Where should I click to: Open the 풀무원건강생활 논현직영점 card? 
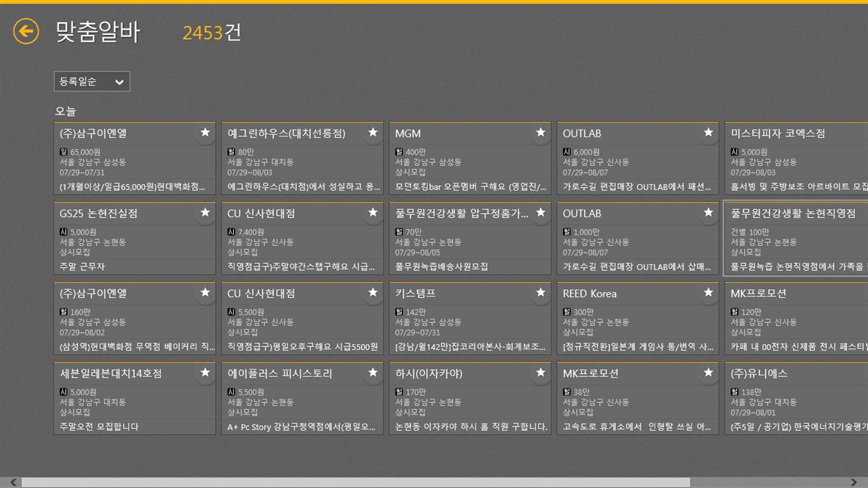pos(796,239)
